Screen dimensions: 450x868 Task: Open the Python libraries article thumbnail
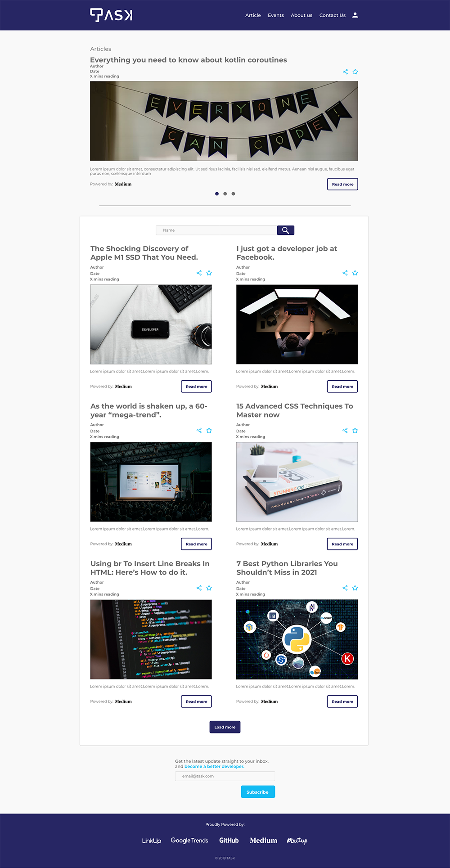pos(297,639)
